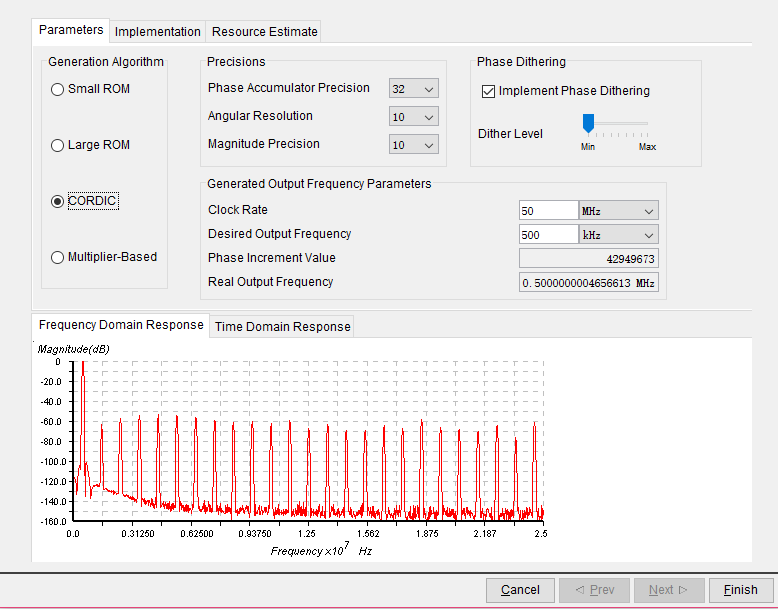Open Clock Rate unit MHz dropdown

tap(618, 210)
